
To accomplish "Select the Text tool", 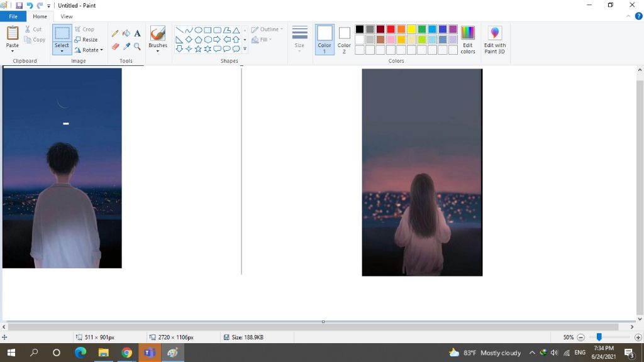I will point(137,34).
